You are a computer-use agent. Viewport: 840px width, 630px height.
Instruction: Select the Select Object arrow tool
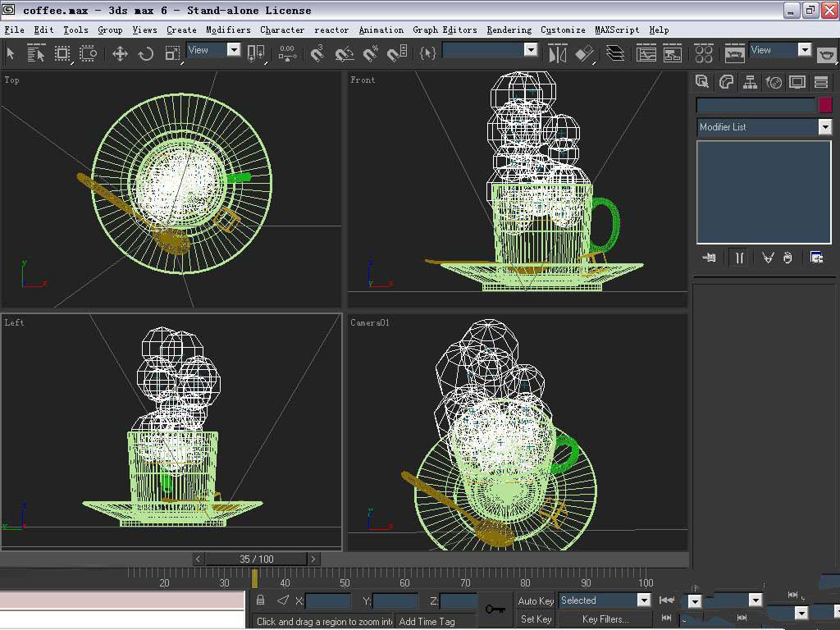coord(11,53)
